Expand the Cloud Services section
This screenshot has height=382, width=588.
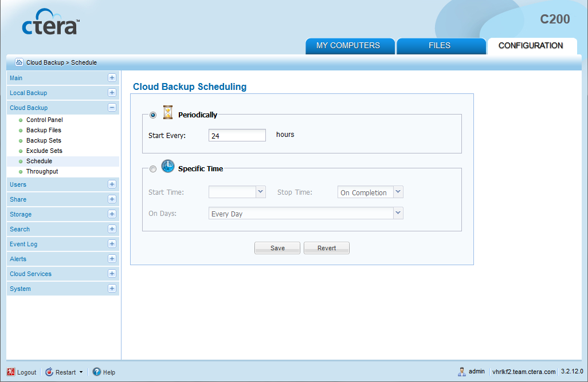coord(112,274)
